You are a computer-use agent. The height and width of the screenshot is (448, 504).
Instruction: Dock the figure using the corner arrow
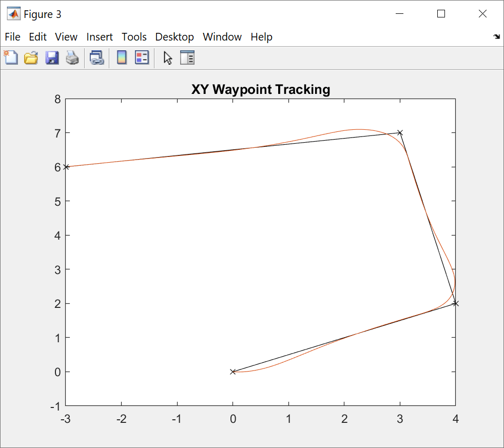click(496, 37)
